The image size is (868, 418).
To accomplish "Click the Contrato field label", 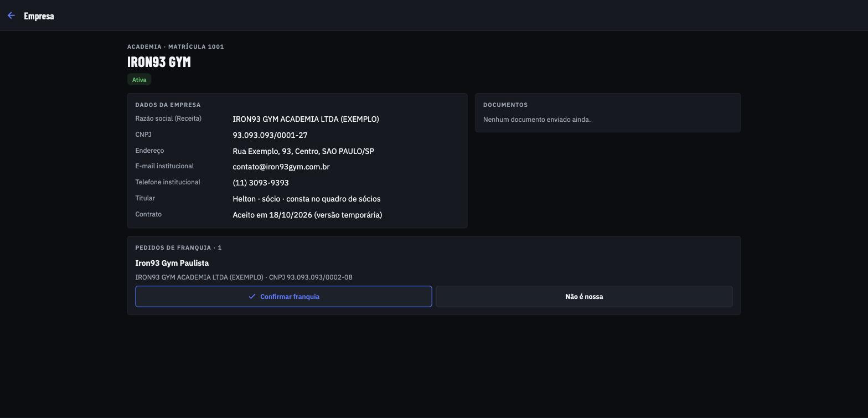I will [x=148, y=214].
